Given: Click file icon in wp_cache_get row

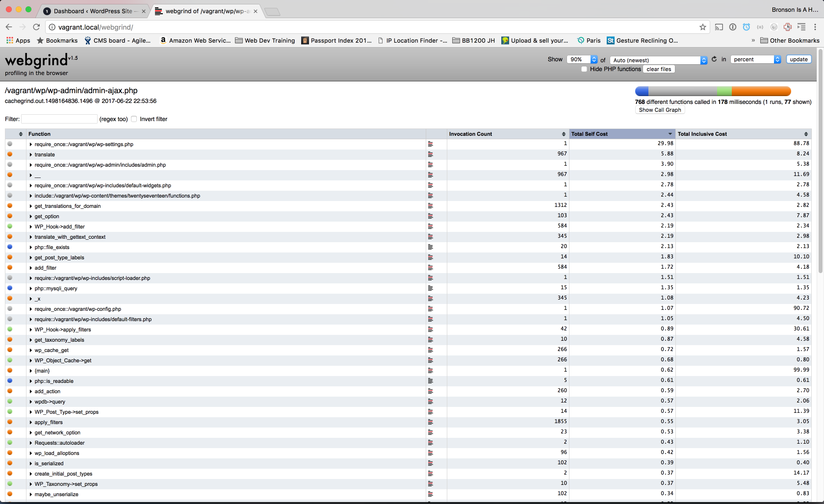Looking at the screenshot, I should [x=431, y=350].
